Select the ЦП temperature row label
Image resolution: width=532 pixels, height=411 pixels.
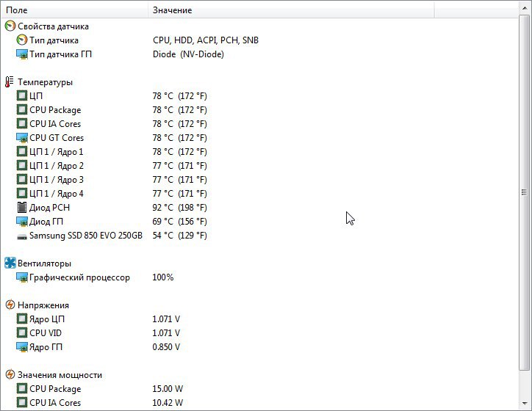[36, 96]
